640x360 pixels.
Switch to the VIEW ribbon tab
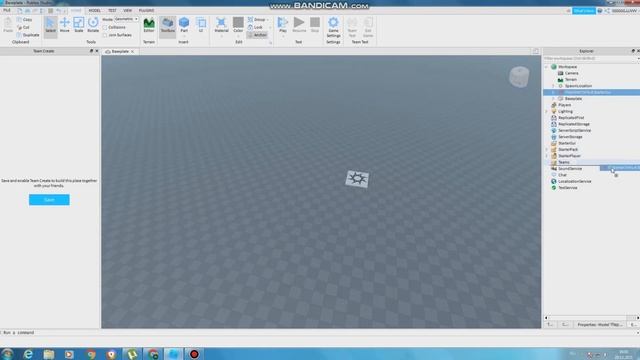pyautogui.click(x=128, y=11)
